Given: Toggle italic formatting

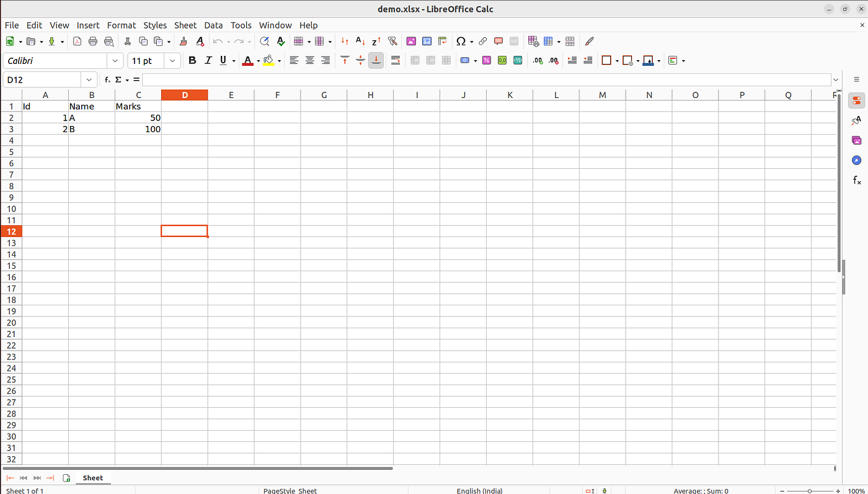Looking at the screenshot, I should (x=208, y=60).
